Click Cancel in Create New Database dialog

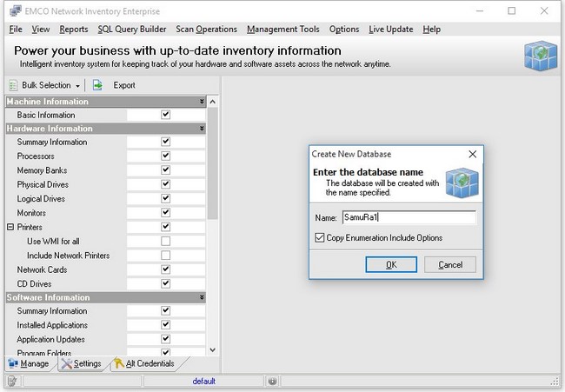(x=450, y=264)
